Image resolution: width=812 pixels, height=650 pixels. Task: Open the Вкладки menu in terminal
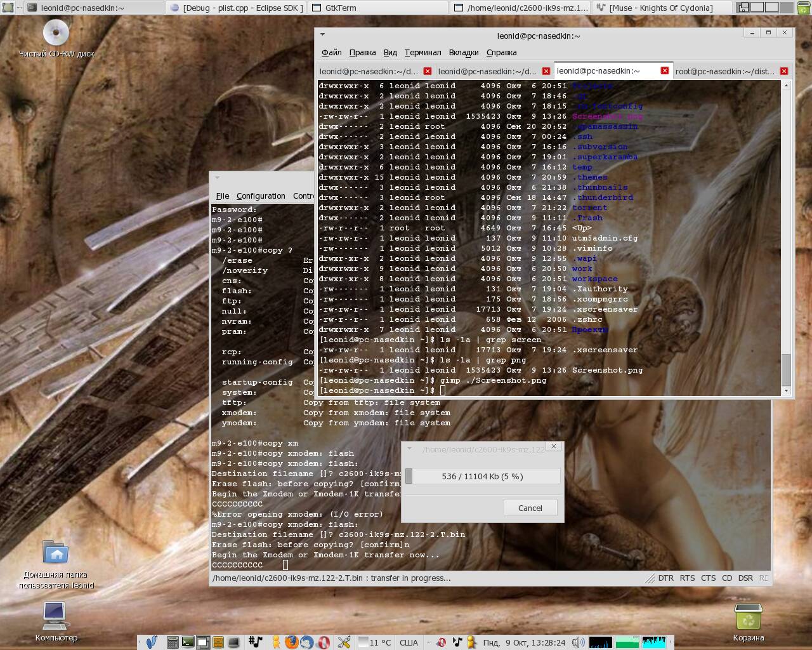(x=464, y=52)
